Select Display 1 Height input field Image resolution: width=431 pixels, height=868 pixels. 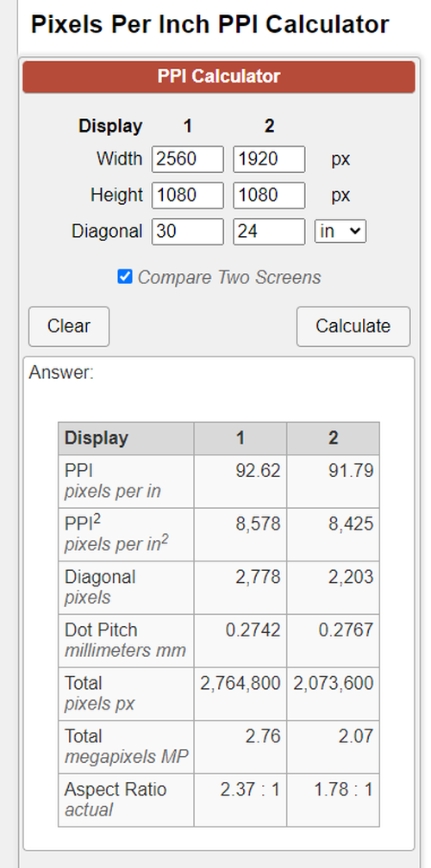pyautogui.click(x=188, y=195)
